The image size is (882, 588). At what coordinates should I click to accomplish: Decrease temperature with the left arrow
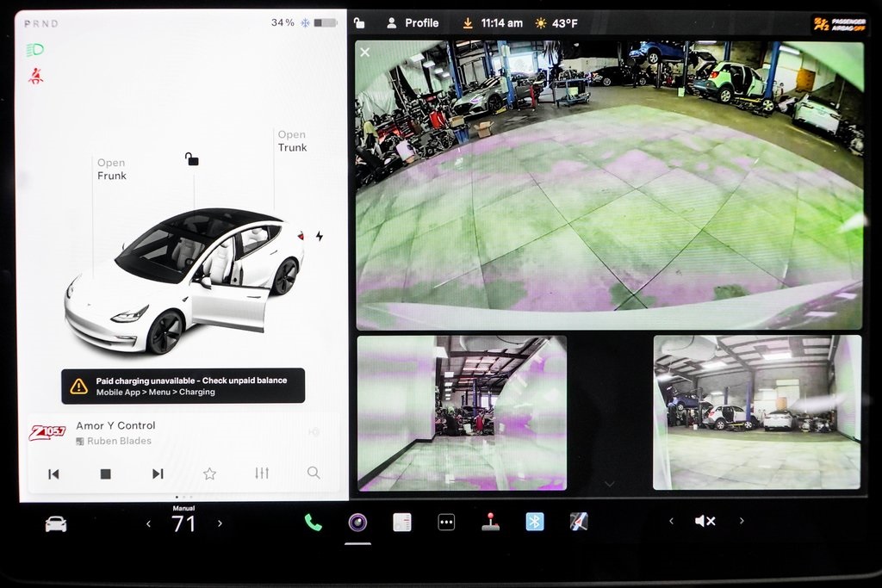148,523
